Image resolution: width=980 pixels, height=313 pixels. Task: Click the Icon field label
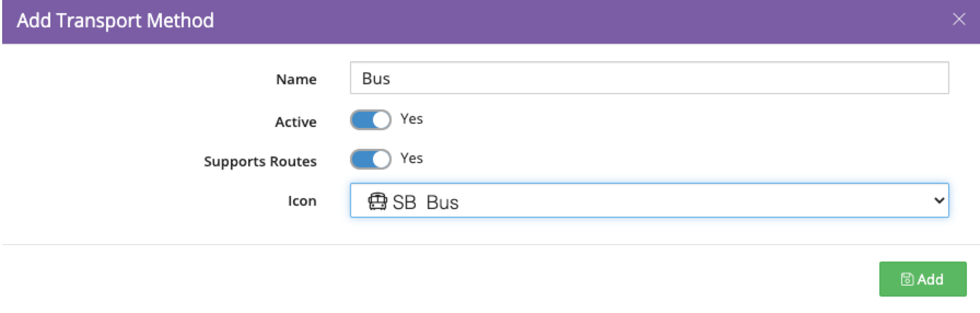[x=302, y=201]
